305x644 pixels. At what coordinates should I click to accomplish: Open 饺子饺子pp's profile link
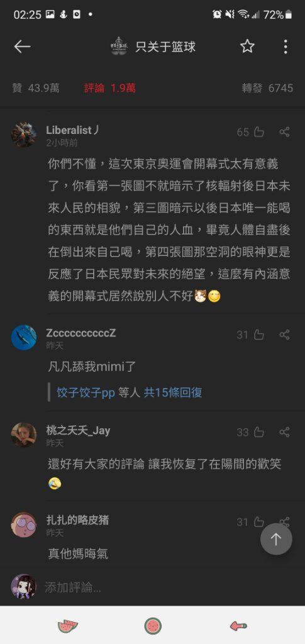[86, 392]
